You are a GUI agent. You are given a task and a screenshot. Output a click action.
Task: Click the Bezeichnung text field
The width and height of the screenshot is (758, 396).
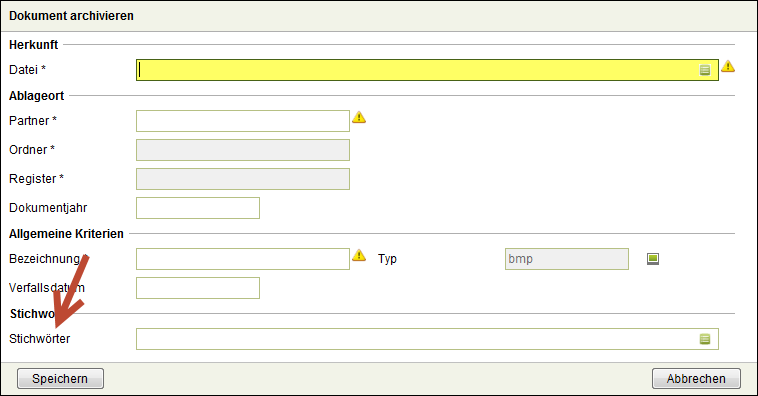243,259
